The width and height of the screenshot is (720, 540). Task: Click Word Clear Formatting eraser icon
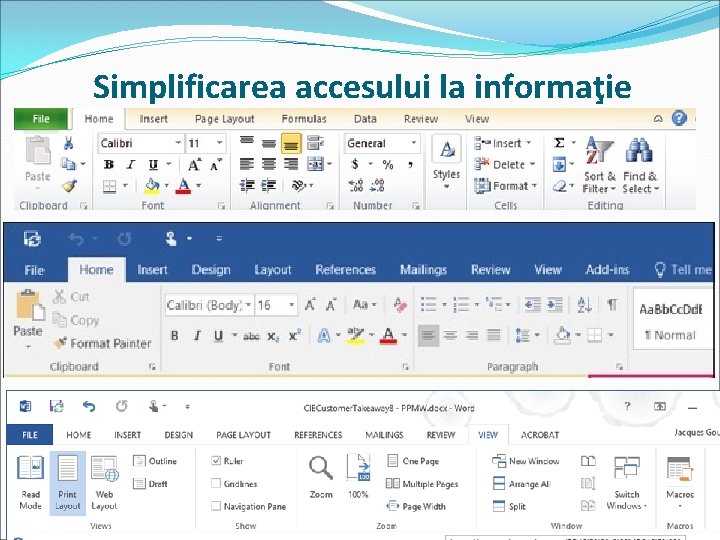pyautogui.click(x=400, y=305)
